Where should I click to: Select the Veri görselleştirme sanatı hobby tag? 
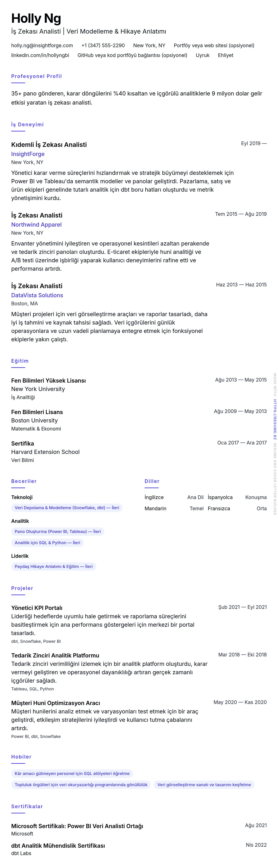[204, 784]
